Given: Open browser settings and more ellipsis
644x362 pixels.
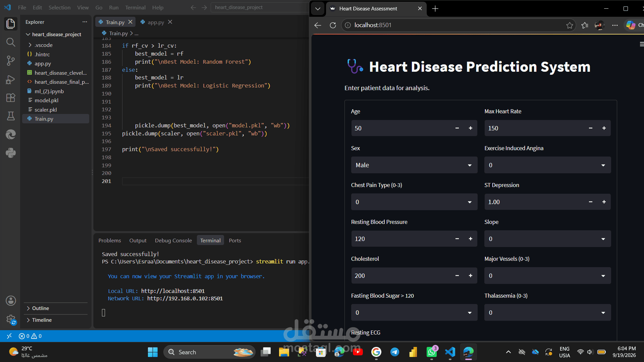Looking at the screenshot, I should tap(615, 25).
